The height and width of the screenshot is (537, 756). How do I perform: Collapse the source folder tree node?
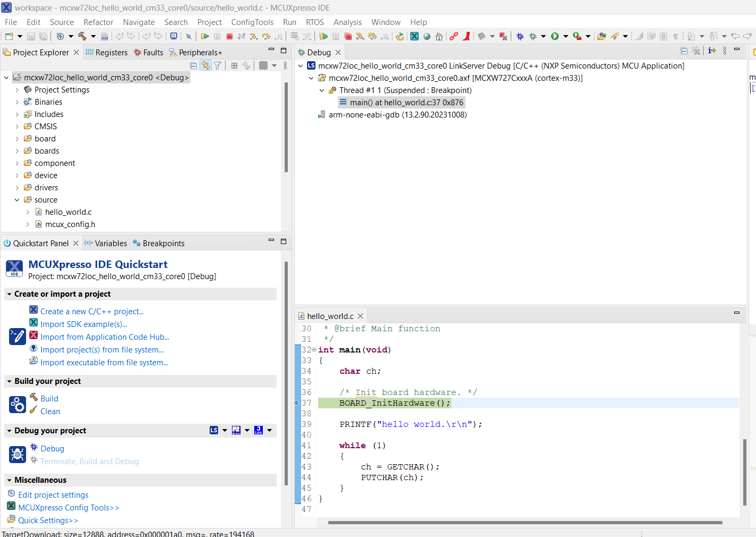17,200
